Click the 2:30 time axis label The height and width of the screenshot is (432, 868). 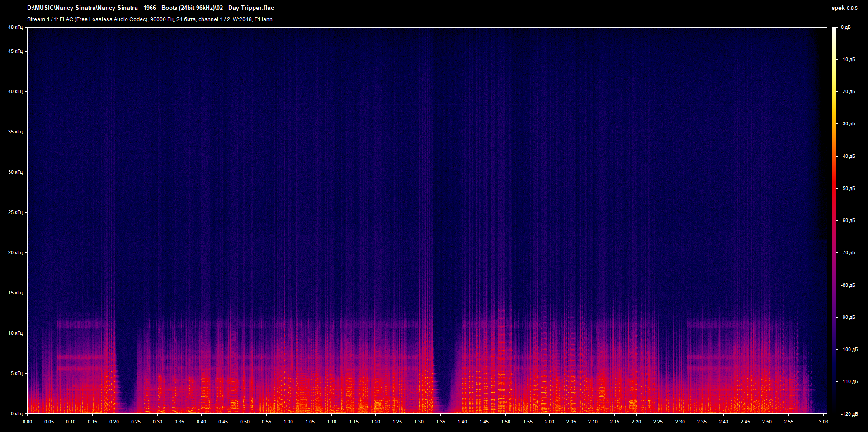pyautogui.click(x=680, y=422)
